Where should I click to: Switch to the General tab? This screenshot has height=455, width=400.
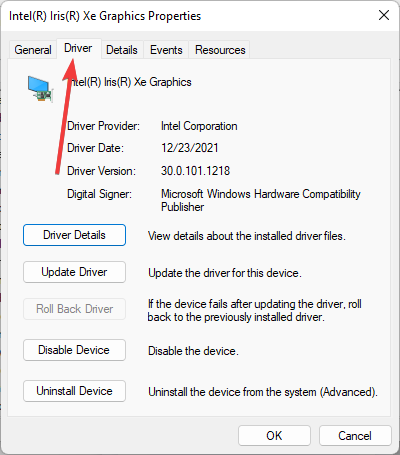[33, 50]
